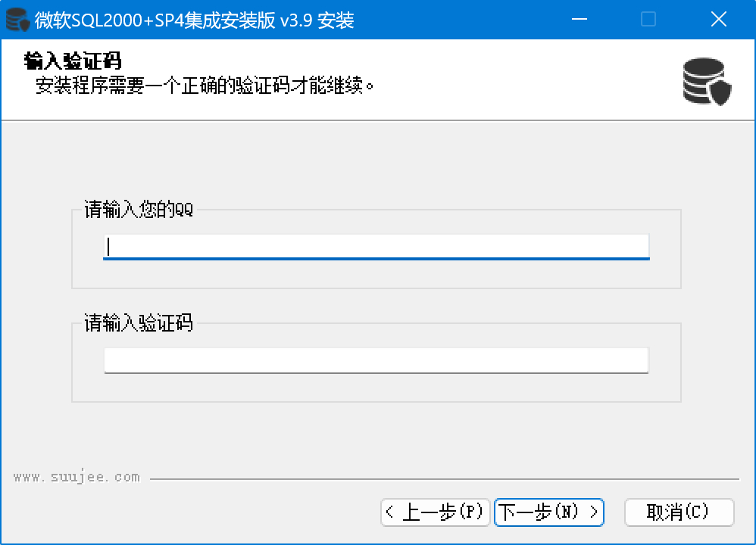
Task: Click the installer database icon in title bar
Action: tap(17, 20)
